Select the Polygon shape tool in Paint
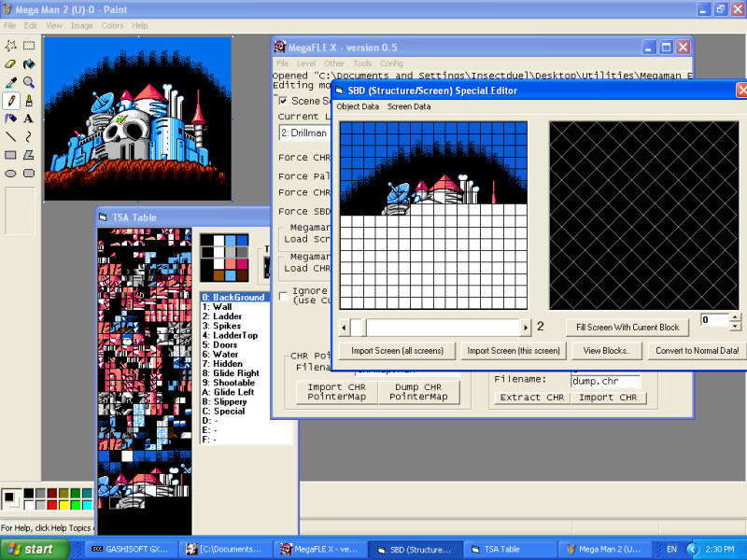Image resolution: width=747 pixels, height=560 pixels. click(29, 155)
